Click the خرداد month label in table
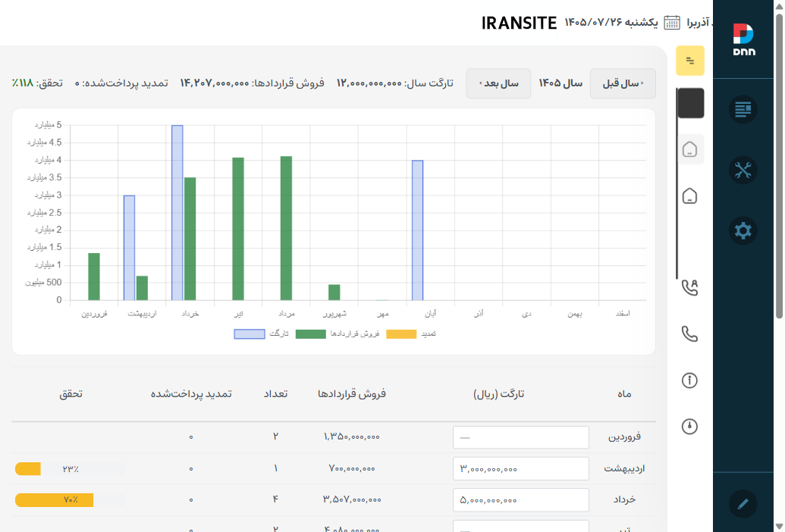 [x=624, y=499]
